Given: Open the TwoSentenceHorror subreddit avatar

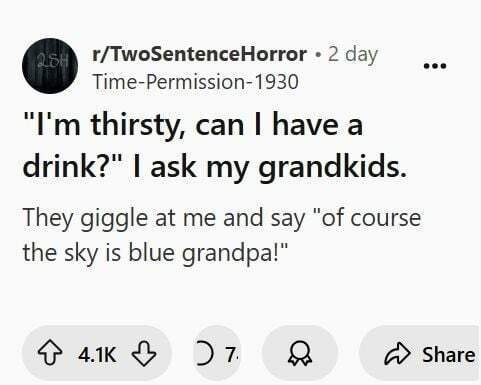Looking at the screenshot, I should coord(50,66).
